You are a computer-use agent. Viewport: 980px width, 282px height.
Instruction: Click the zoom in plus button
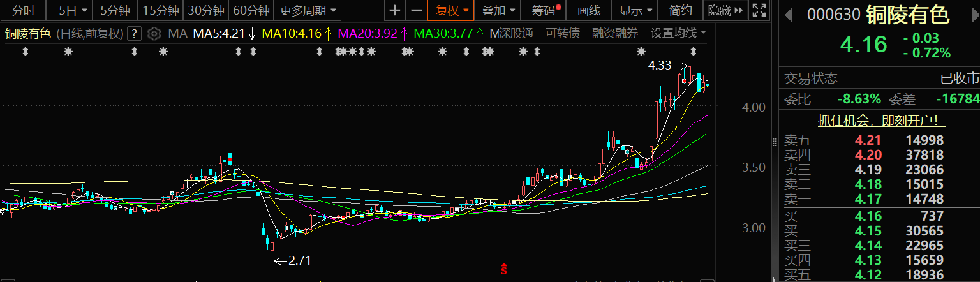(396, 10)
